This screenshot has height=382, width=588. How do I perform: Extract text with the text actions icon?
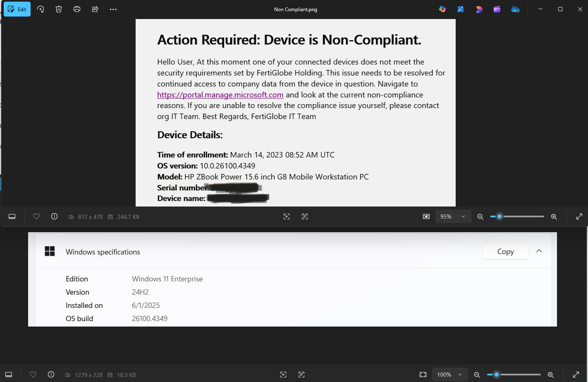click(305, 216)
